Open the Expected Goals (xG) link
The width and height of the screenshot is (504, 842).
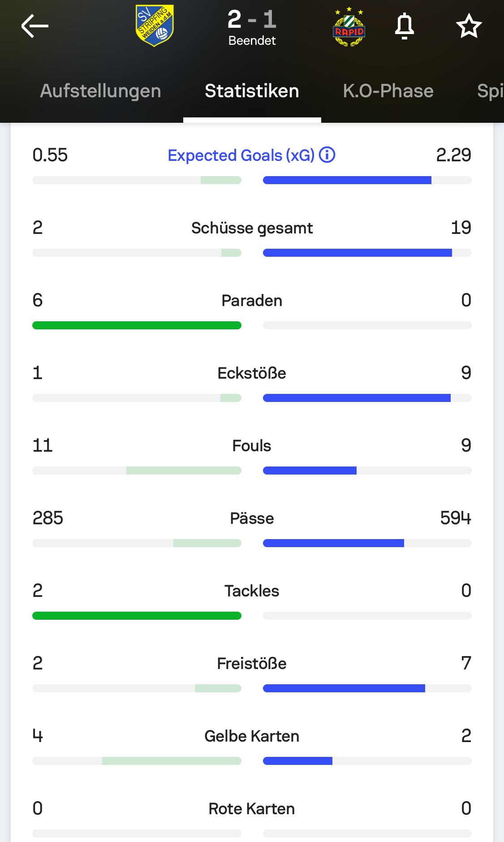241,155
